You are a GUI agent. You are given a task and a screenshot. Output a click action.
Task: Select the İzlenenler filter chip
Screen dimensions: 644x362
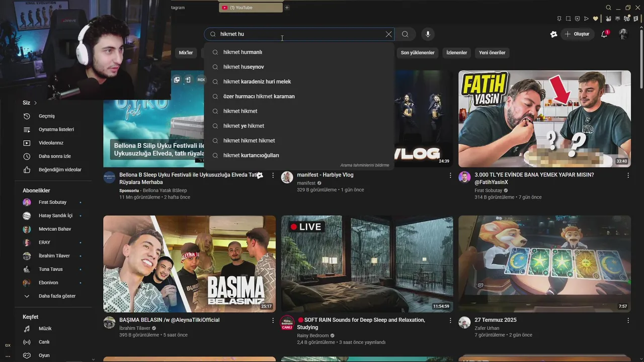[x=456, y=53]
